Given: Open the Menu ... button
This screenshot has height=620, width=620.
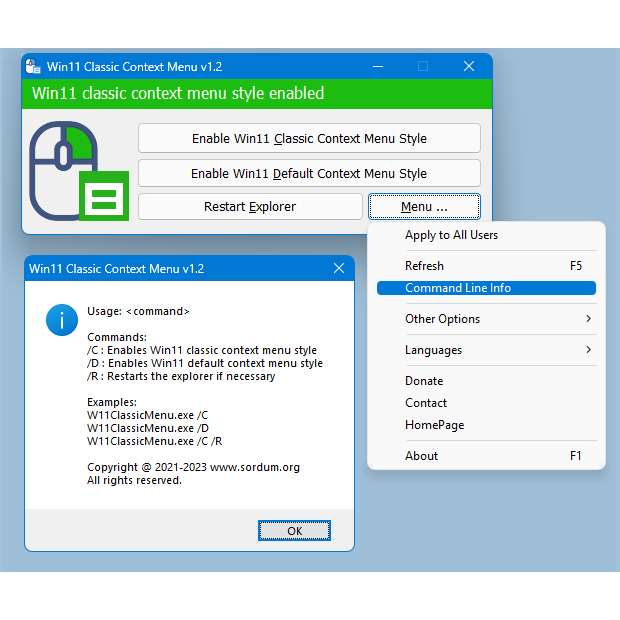Looking at the screenshot, I should [424, 206].
